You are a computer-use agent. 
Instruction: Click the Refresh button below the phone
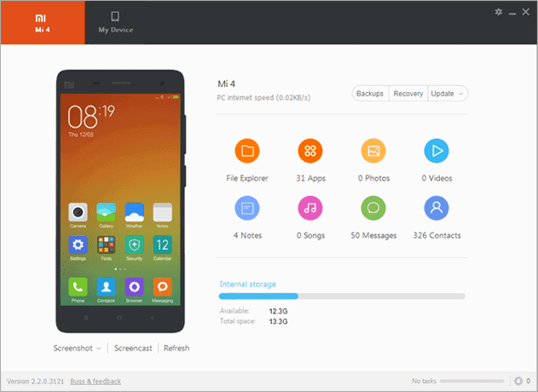tap(176, 348)
